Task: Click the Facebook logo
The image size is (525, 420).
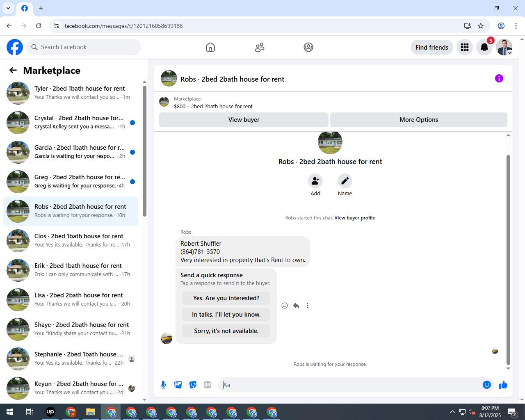Action: click(x=15, y=47)
